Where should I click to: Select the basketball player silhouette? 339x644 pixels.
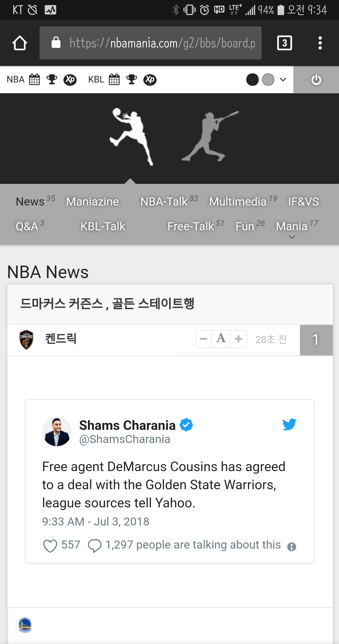pyautogui.click(x=131, y=137)
